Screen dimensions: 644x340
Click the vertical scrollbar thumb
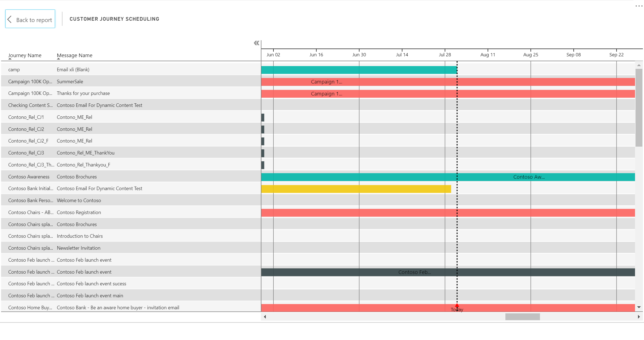(639, 108)
